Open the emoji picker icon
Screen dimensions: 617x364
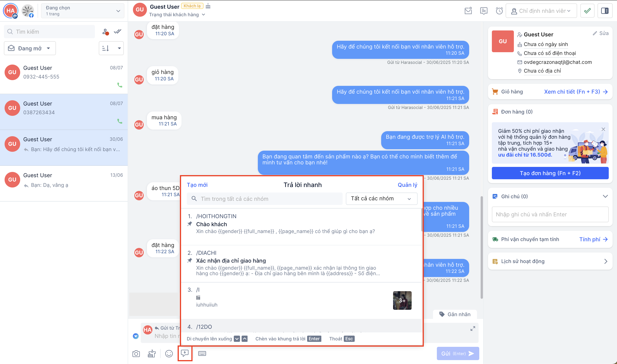169,353
